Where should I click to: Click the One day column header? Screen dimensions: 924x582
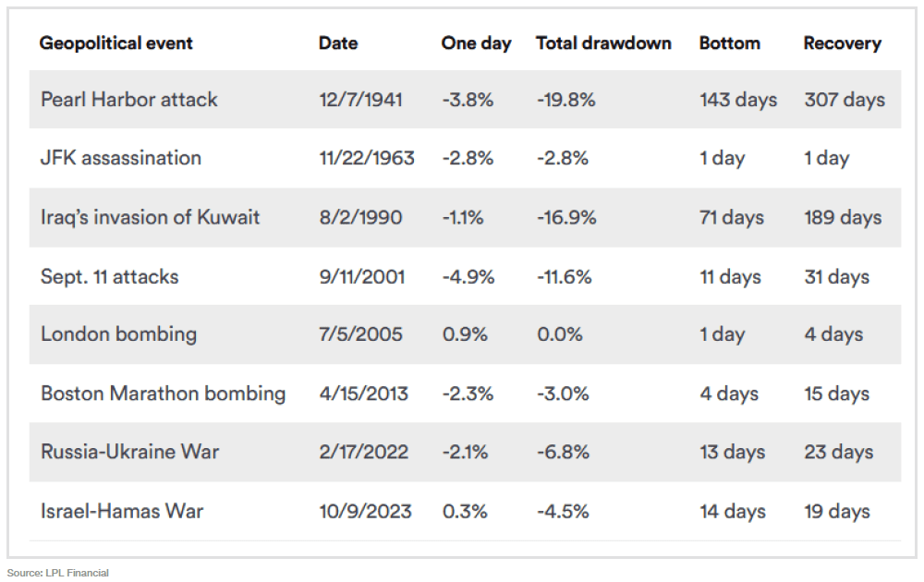(x=476, y=43)
